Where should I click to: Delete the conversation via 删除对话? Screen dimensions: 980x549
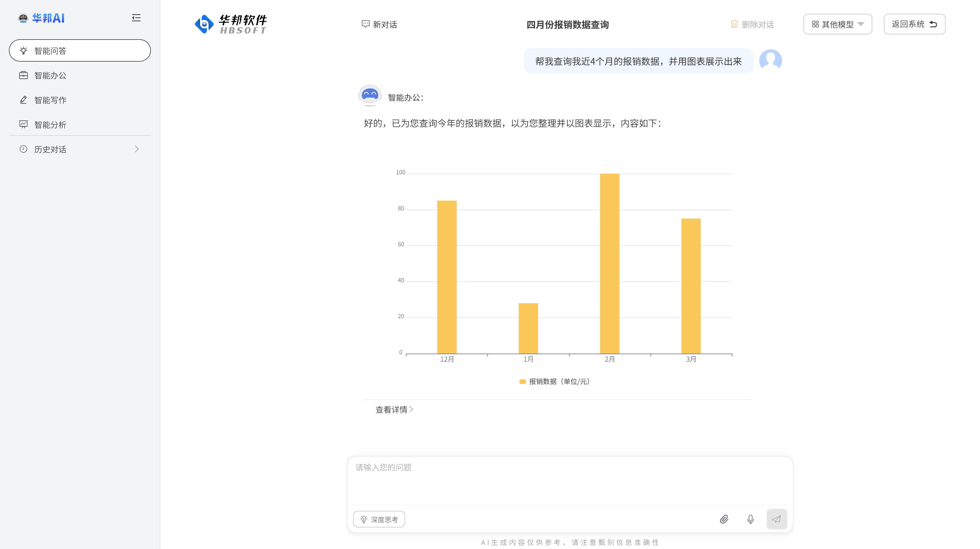point(752,24)
